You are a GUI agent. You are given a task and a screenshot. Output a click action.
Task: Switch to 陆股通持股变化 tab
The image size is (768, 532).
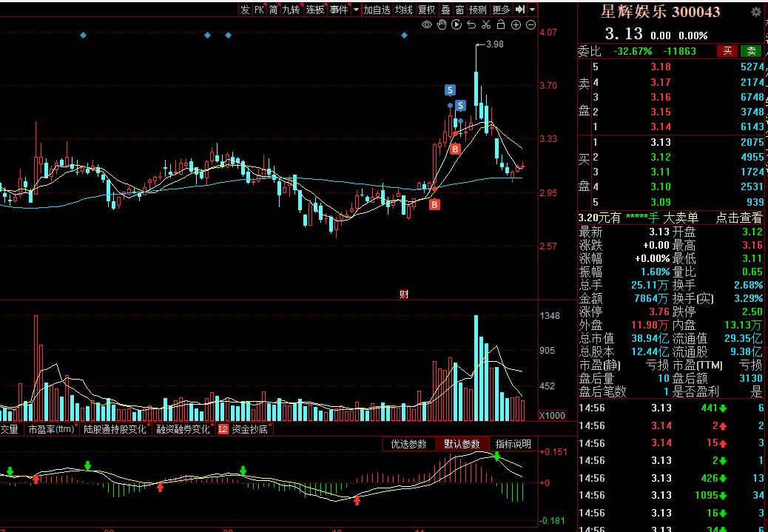(x=115, y=429)
